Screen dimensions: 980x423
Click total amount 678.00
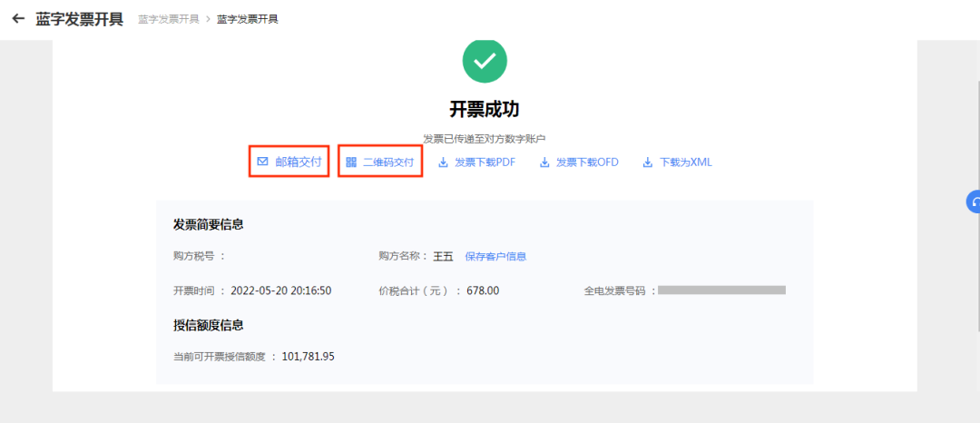point(483,290)
